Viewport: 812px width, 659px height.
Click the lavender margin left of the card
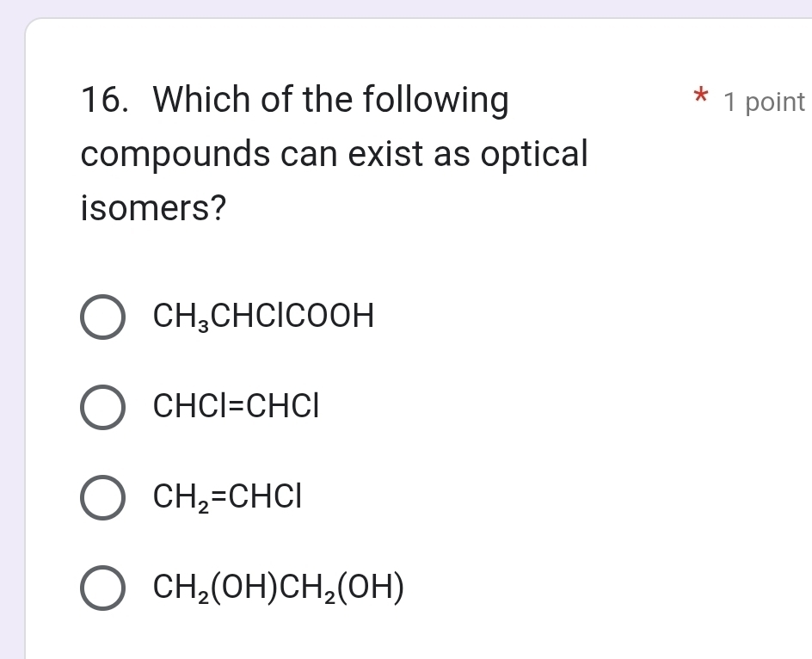pos(11,344)
